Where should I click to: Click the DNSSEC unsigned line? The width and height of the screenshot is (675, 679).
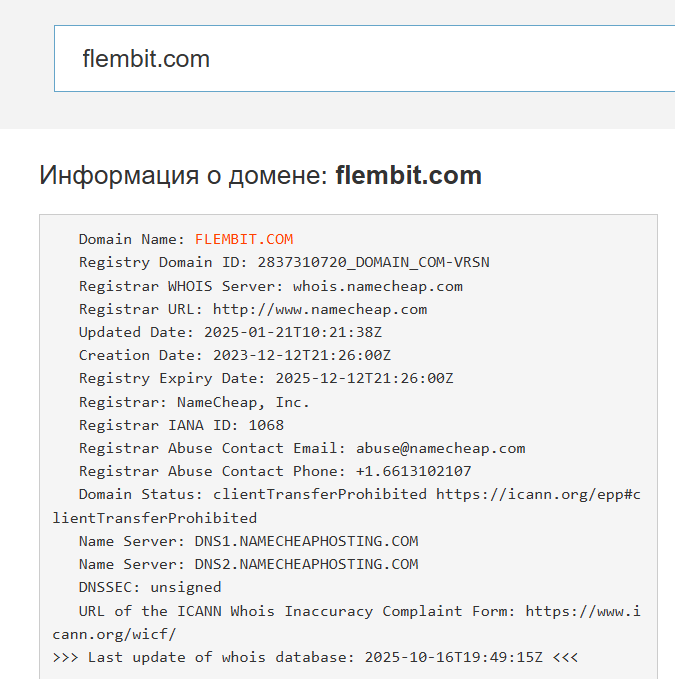(x=150, y=587)
